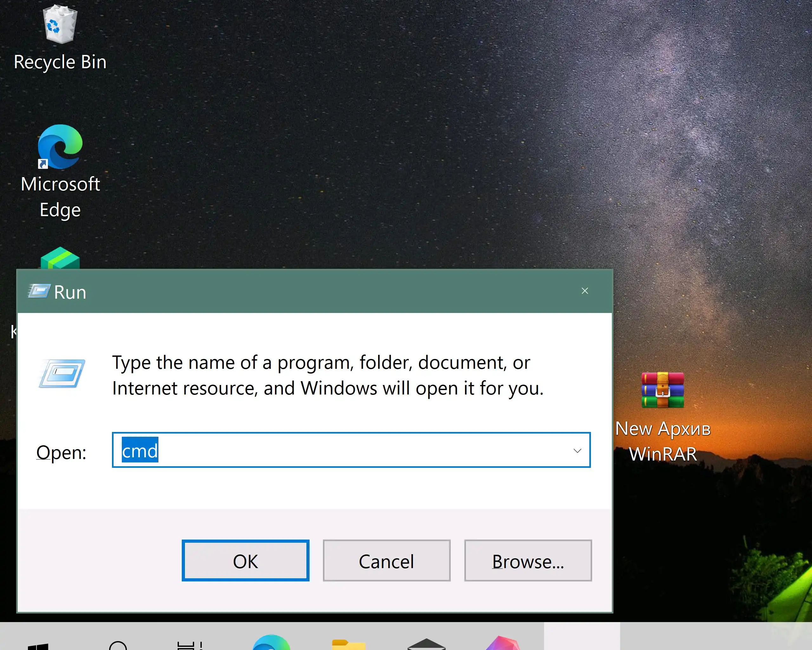Click the pink gem taskbar app icon
This screenshot has height=650, width=812.
click(503, 644)
